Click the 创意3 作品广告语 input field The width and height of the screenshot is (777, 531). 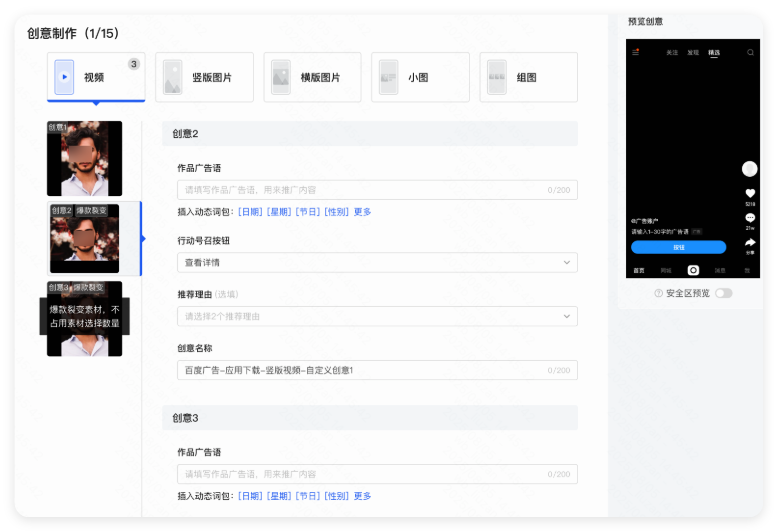coord(377,474)
